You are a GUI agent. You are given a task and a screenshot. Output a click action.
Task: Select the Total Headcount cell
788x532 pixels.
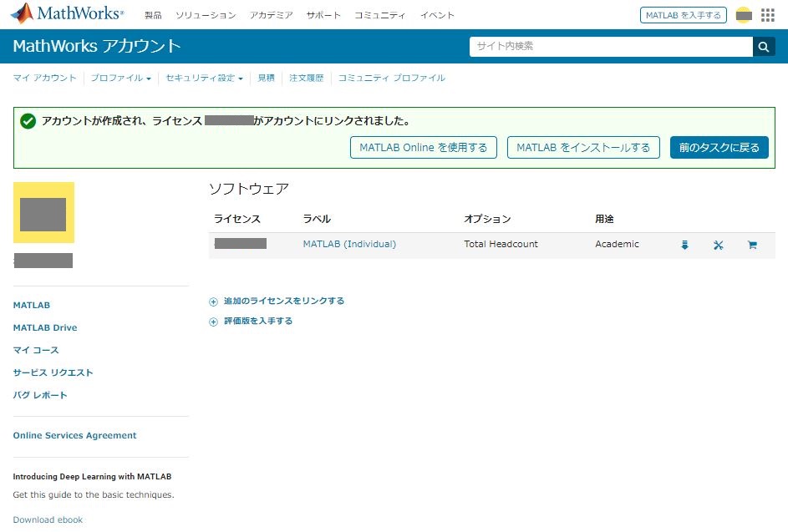pos(501,244)
